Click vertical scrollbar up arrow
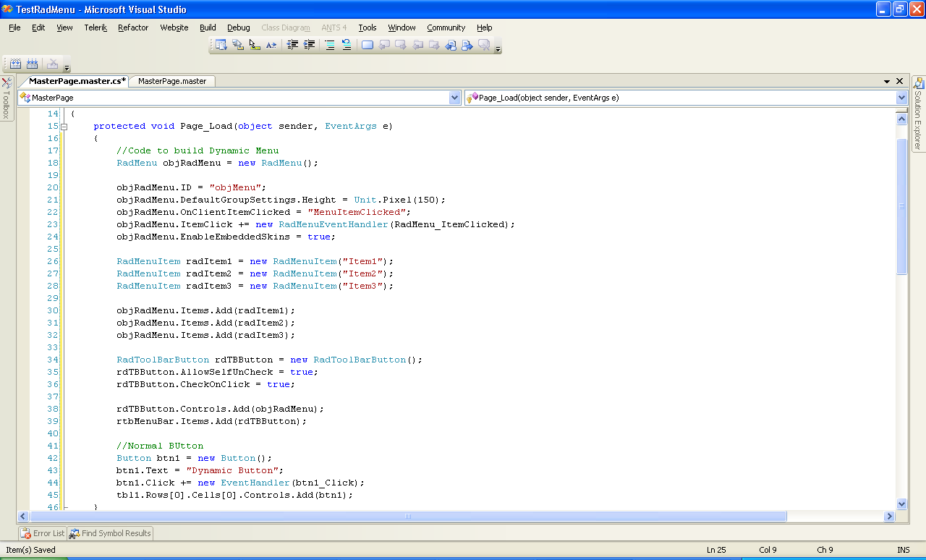 pyautogui.click(x=901, y=119)
